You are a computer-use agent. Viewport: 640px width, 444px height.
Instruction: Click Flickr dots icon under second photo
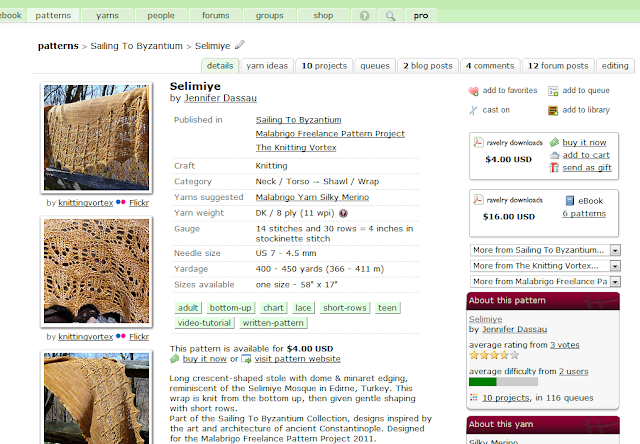pyautogui.click(x=121, y=336)
